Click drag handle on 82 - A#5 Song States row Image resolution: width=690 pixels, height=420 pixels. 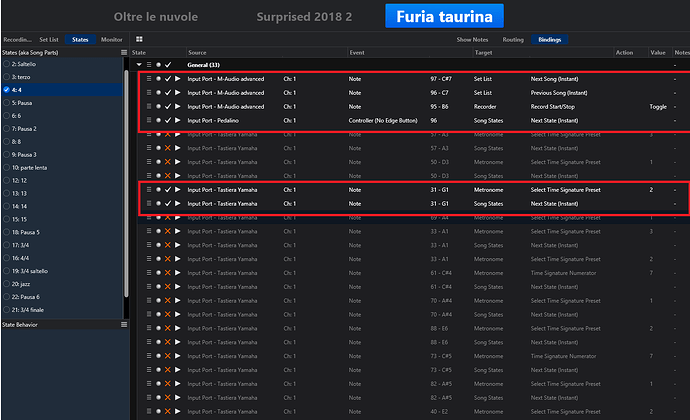149,398
